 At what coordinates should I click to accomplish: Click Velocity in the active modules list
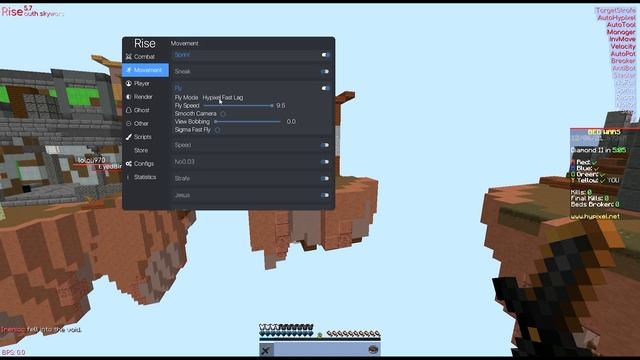[623, 47]
